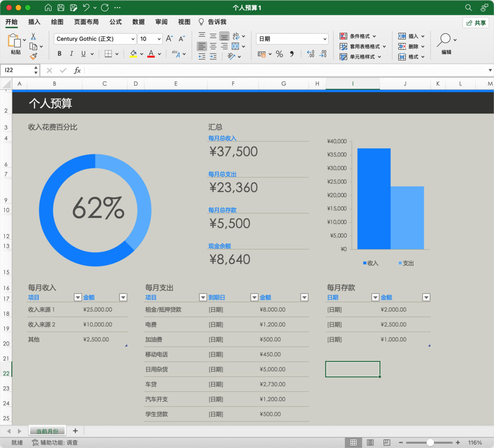
Task: Click the fx insert function icon
Action: [77, 70]
